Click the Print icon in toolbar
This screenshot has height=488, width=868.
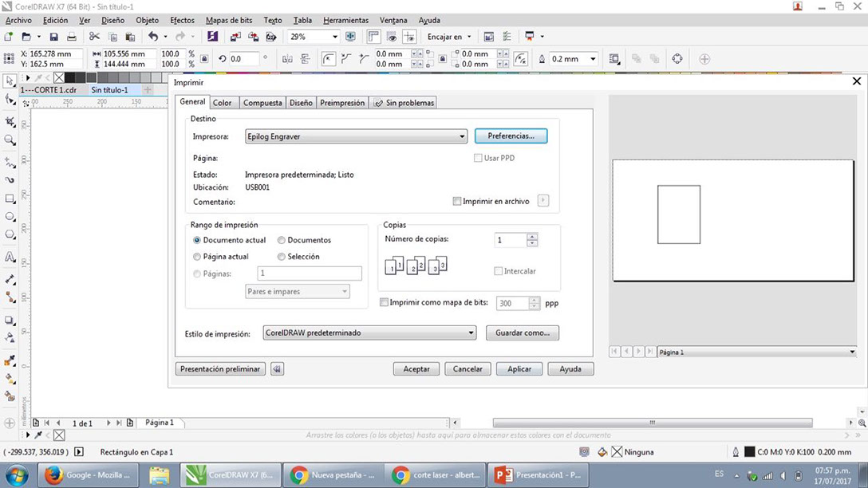click(x=72, y=37)
